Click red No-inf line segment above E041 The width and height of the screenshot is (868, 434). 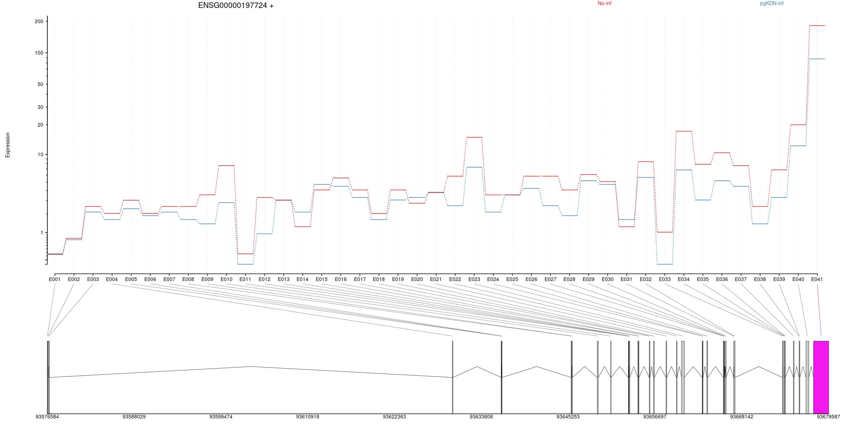click(817, 26)
